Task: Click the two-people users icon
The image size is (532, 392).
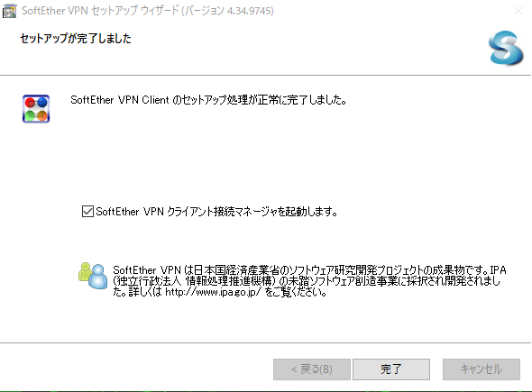Action: coord(93,276)
